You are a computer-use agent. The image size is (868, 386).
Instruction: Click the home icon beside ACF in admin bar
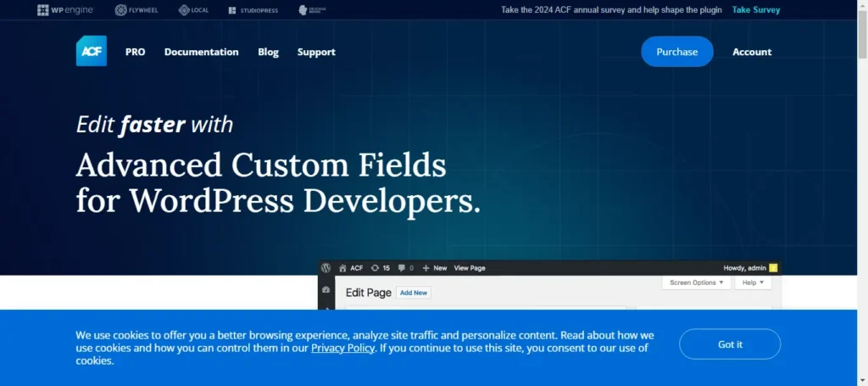click(342, 268)
